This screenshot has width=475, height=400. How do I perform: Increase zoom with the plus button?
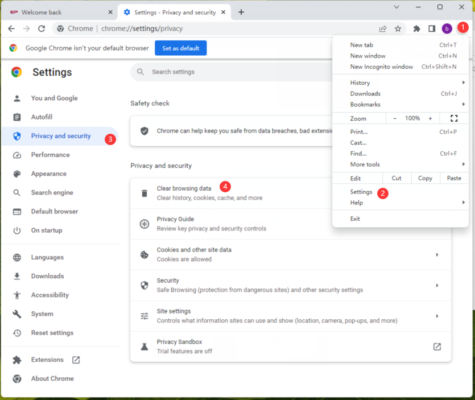click(430, 118)
